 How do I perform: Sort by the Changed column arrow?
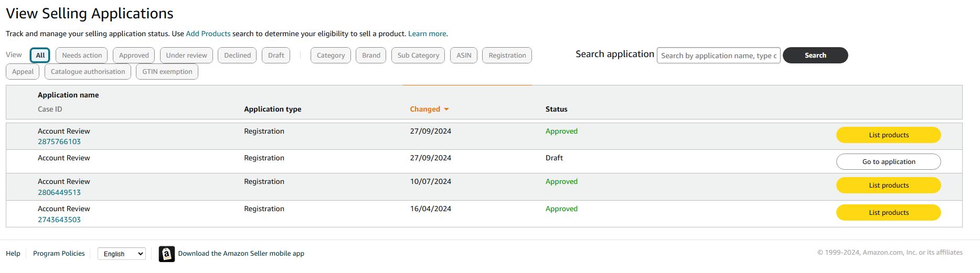pos(446,110)
